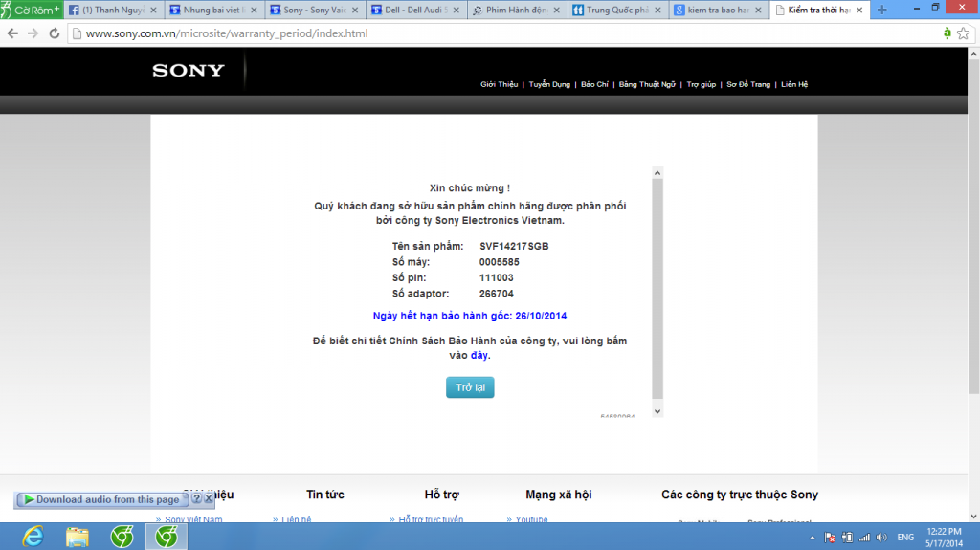The width and height of the screenshot is (980, 550).
Task: Click the volume icon in the system tray
Action: [880, 538]
